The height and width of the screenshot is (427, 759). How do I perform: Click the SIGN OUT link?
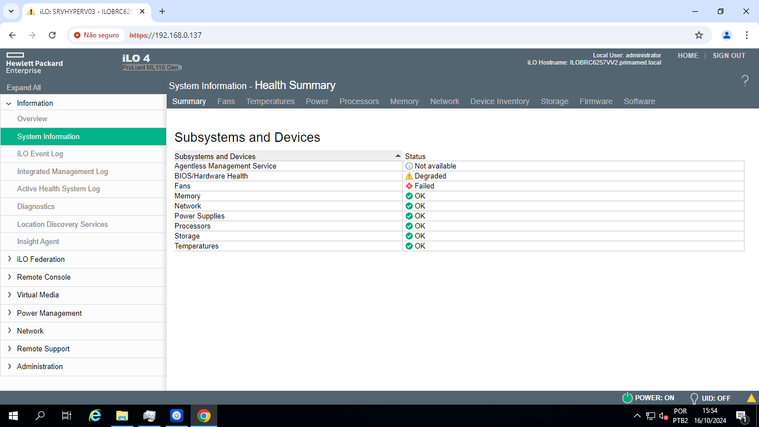pyautogui.click(x=728, y=56)
